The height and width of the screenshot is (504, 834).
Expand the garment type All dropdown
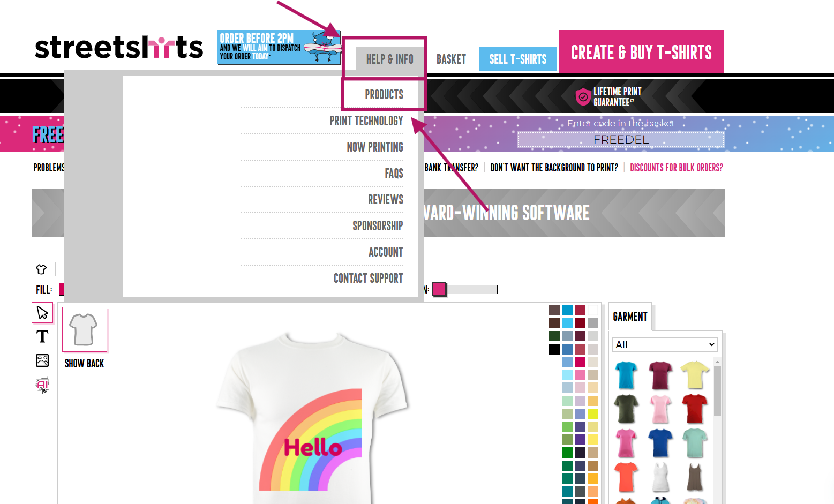[x=665, y=344]
